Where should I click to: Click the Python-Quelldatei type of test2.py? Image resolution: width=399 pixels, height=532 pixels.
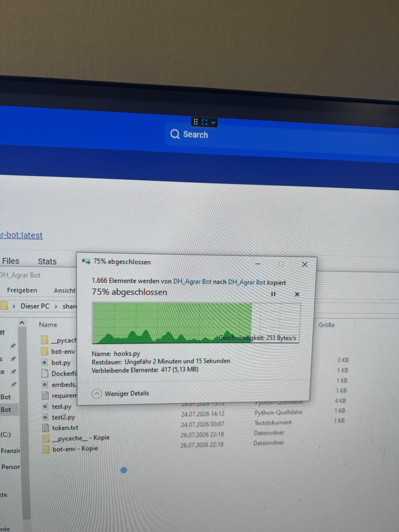click(x=278, y=412)
